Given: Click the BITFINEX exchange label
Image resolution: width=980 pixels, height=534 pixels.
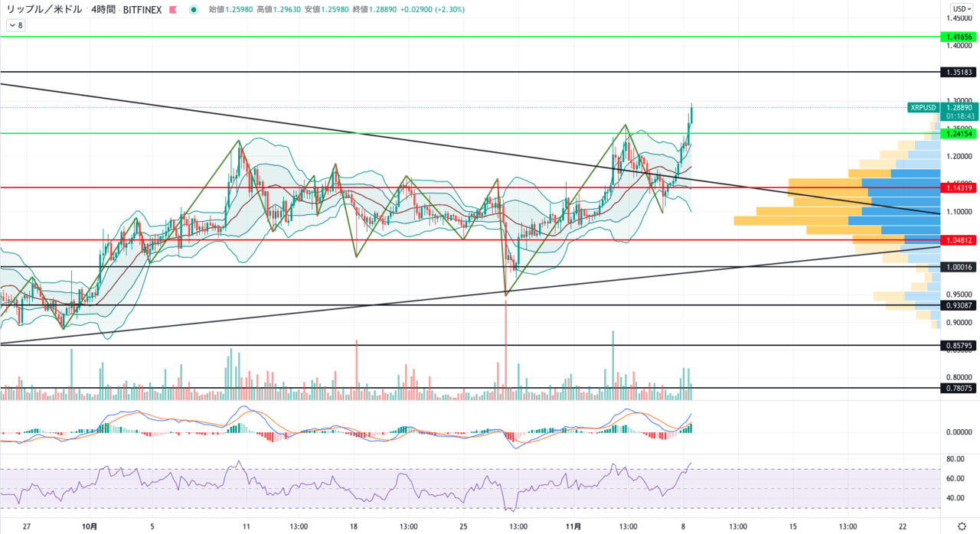Looking at the screenshot, I should (x=142, y=10).
